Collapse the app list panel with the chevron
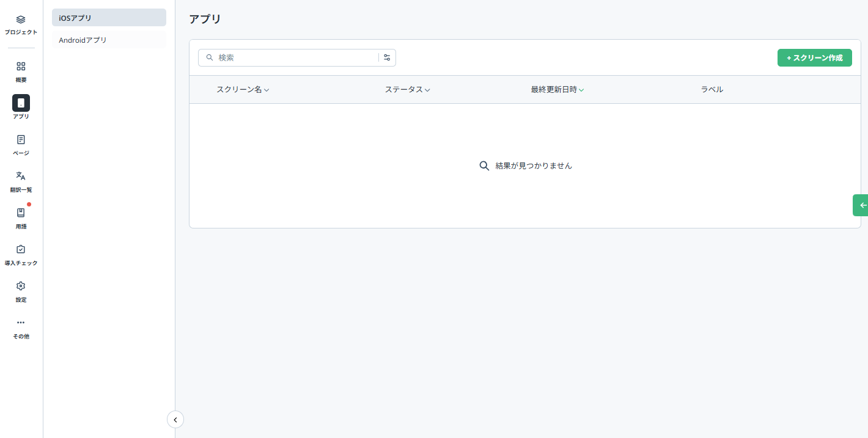This screenshot has width=868, height=438. coord(175,420)
